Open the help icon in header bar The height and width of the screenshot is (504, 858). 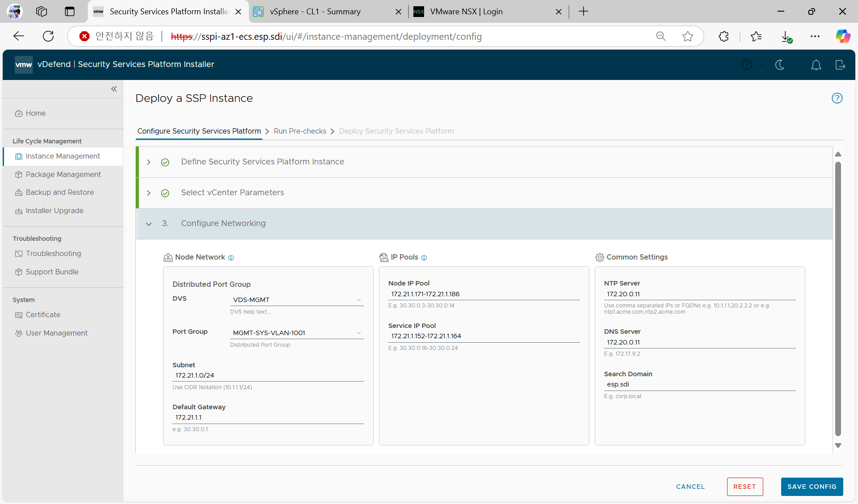[x=747, y=65]
